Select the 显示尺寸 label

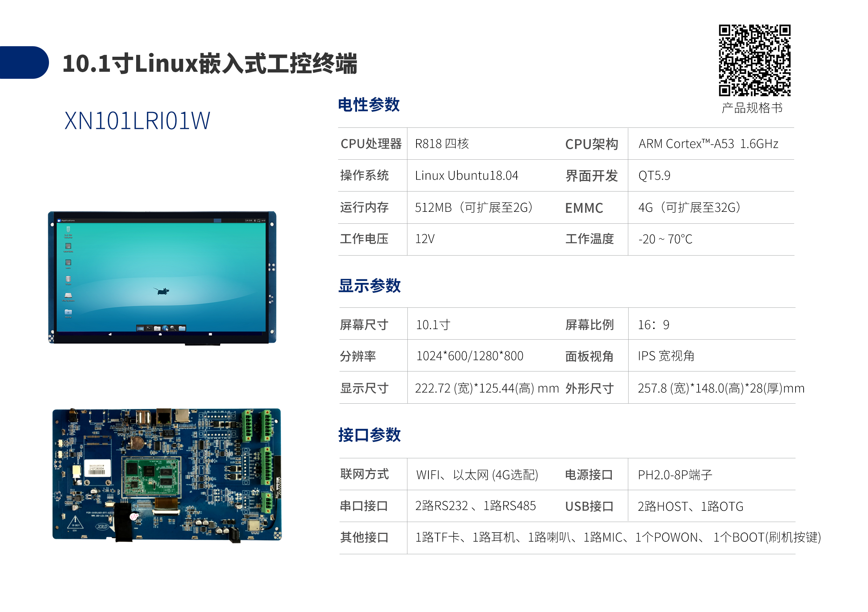pyautogui.click(x=364, y=389)
